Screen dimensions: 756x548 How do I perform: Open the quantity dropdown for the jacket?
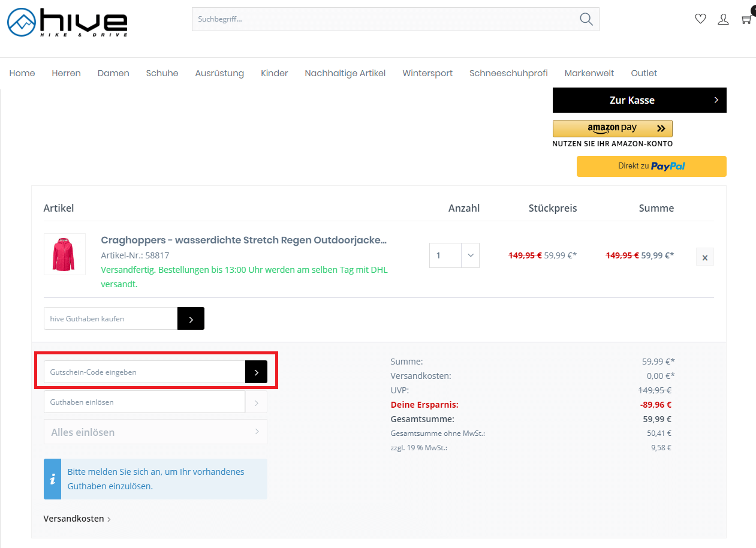pyautogui.click(x=470, y=255)
